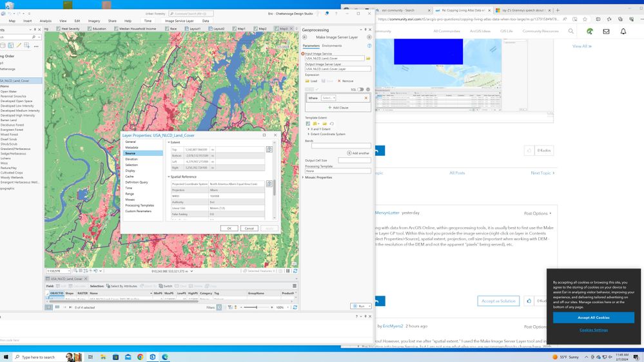644x362 pixels.
Task: Click List By Data Source icon in Contents
Action: [x=3, y=46]
